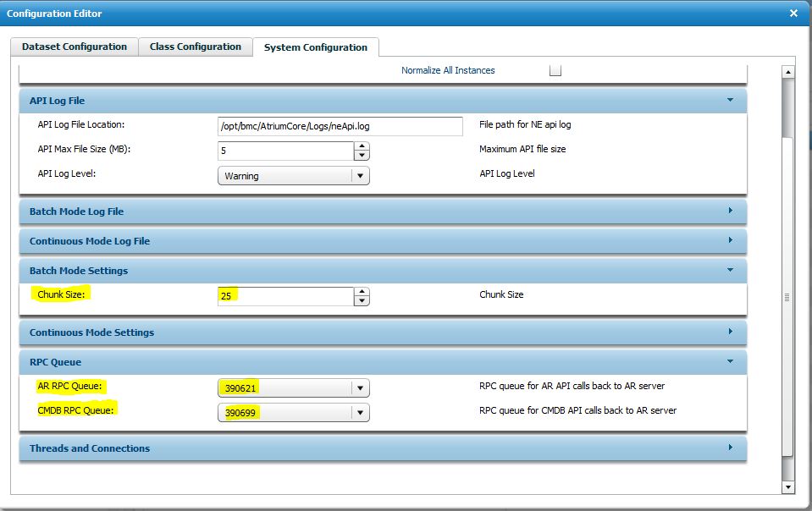
Task: Close the Configuration Editor dialog
Action: pyautogui.click(x=793, y=14)
